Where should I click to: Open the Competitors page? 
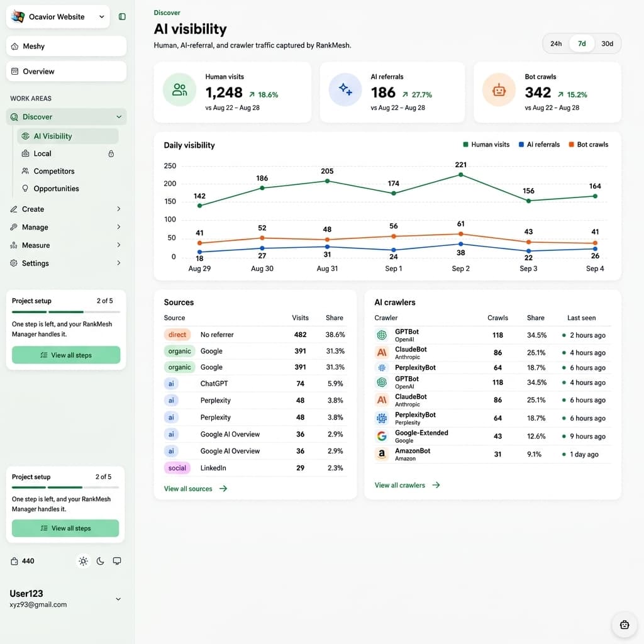coord(68,171)
